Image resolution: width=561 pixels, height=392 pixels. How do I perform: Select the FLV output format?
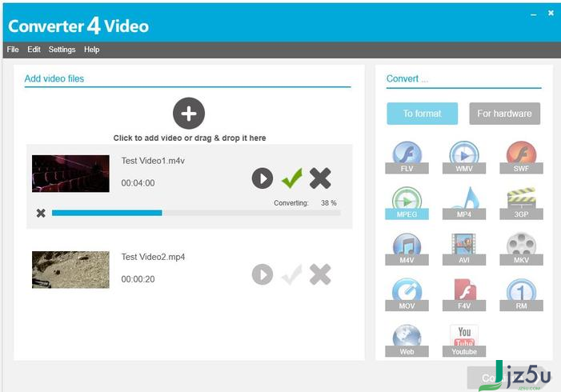(x=407, y=158)
